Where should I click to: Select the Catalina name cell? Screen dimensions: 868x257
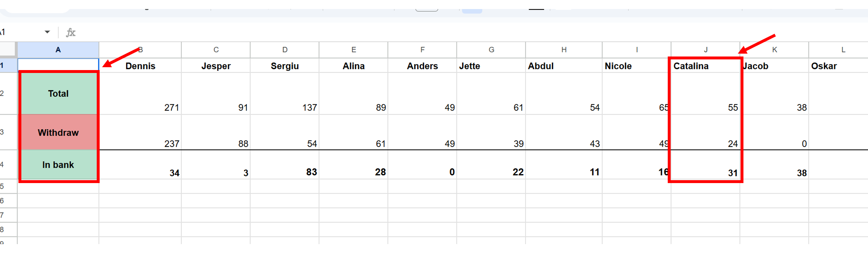[x=705, y=66]
